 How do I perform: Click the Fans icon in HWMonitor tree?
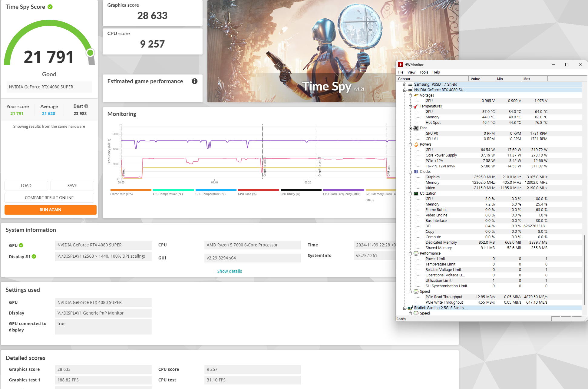[416, 128]
